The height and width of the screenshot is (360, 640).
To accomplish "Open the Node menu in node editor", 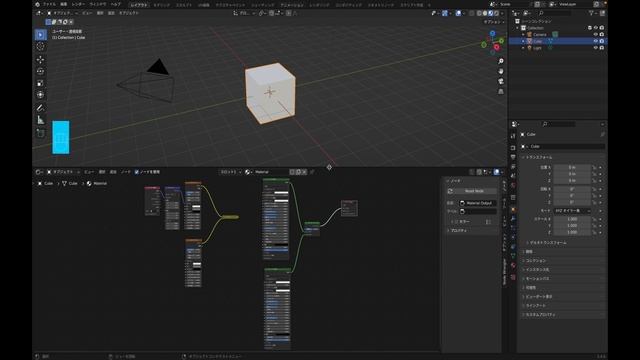I will coord(126,172).
